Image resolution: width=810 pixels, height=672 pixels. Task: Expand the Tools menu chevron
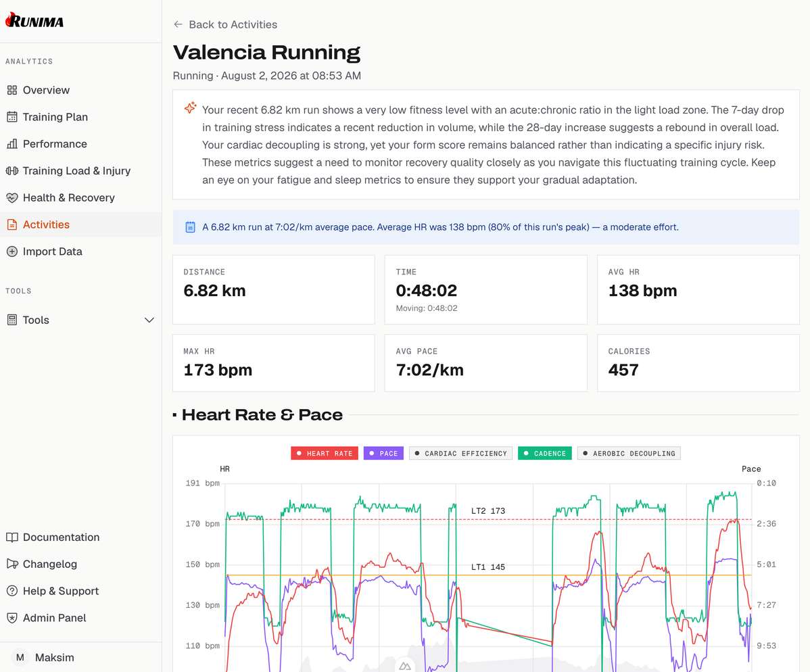[x=149, y=320]
